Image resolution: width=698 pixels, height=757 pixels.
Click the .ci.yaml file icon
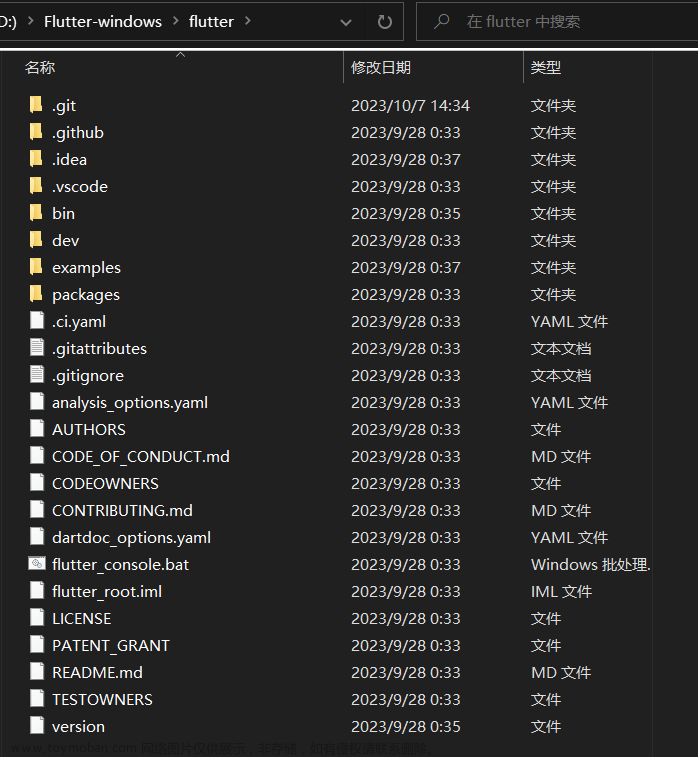[x=37, y=321]
